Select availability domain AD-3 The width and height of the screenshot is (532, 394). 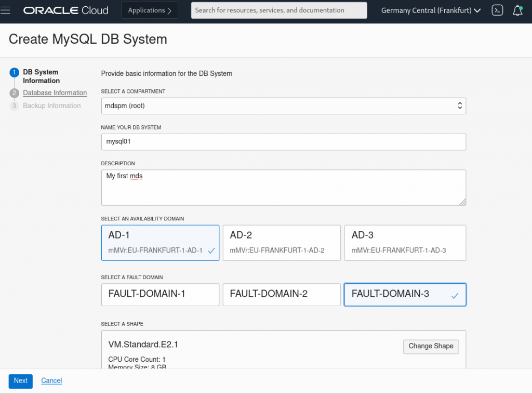[405, 243]
